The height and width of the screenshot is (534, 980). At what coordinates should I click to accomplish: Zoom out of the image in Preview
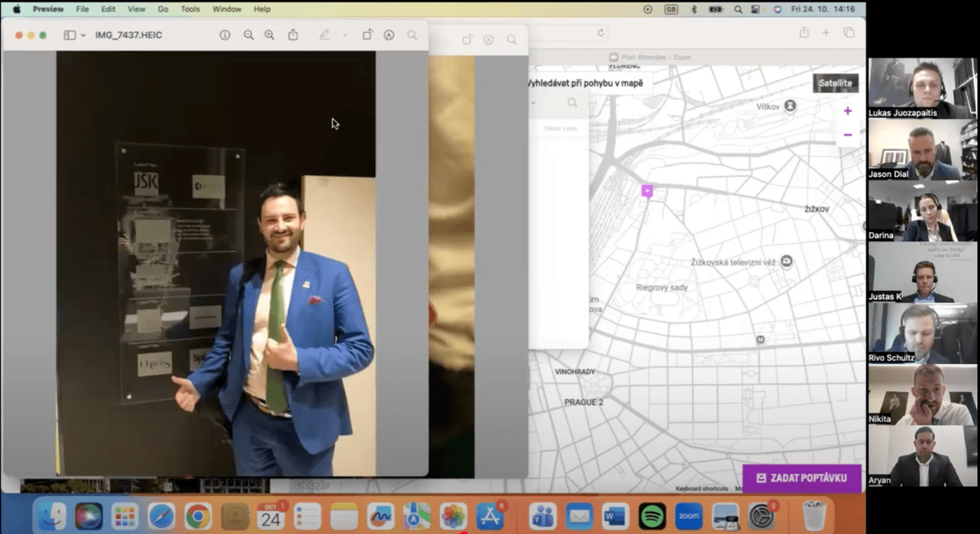pyautogui.click(x=248, y=35)
